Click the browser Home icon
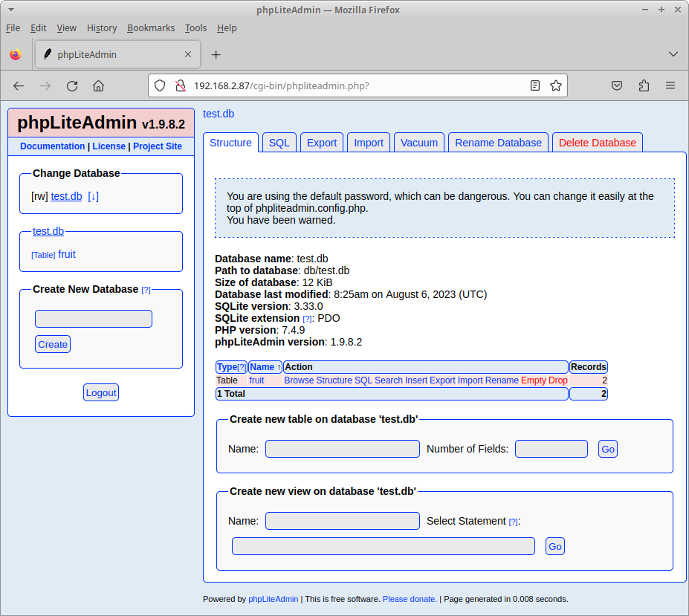Image resolution: width=689 pixels, height=616 pixels. (x=98, y=85)
